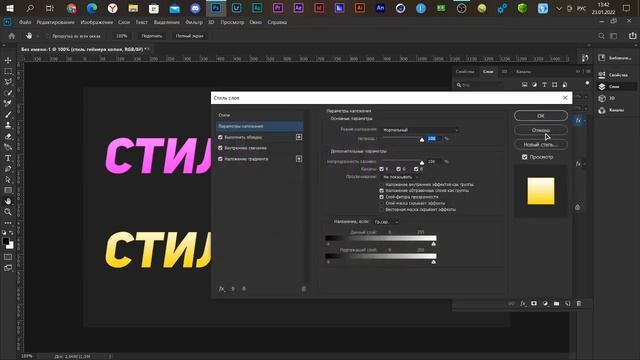Toggle the R channel checkbox
The width and height of the screenshot is (640, 360).
[x=382, y=169]
